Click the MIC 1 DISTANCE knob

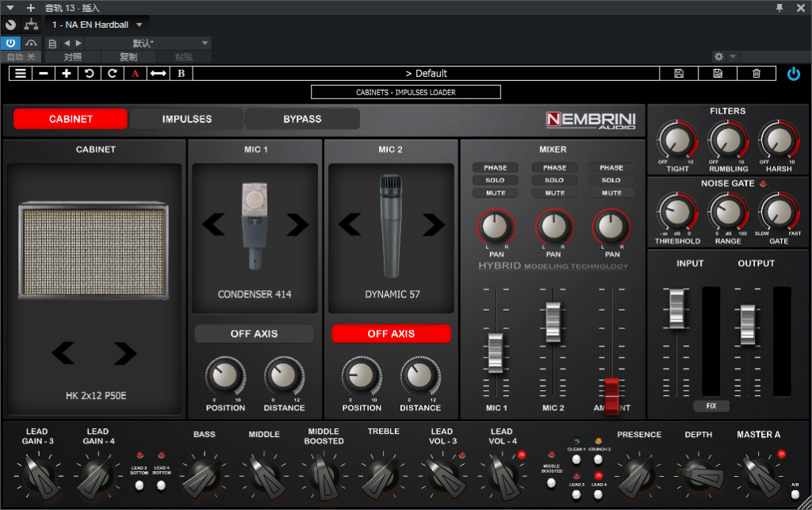tap(284, 377)
